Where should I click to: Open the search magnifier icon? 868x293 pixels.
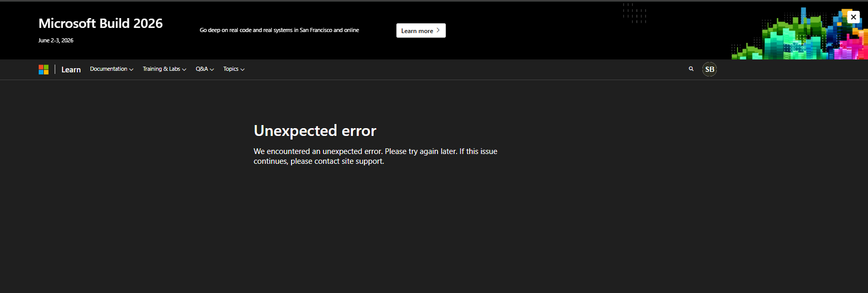click(691, 69)
